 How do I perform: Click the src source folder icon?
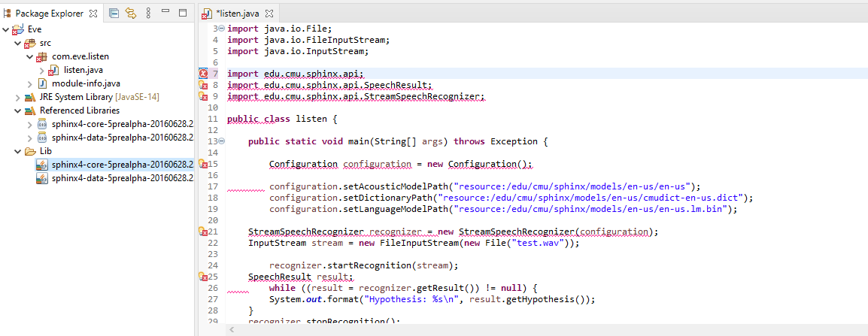(x=30, y=43)
